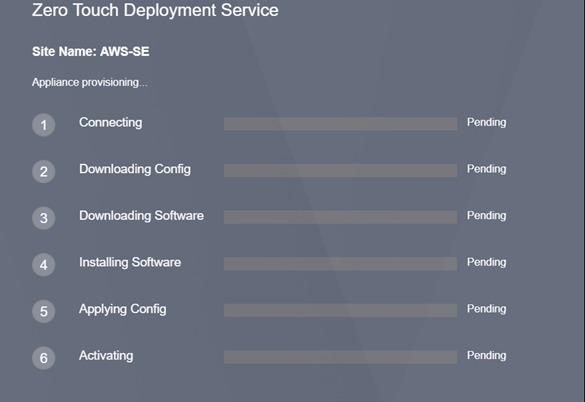Select the step 5 circle icon
The height and width of the screenshot is (402, 585).
44,311
